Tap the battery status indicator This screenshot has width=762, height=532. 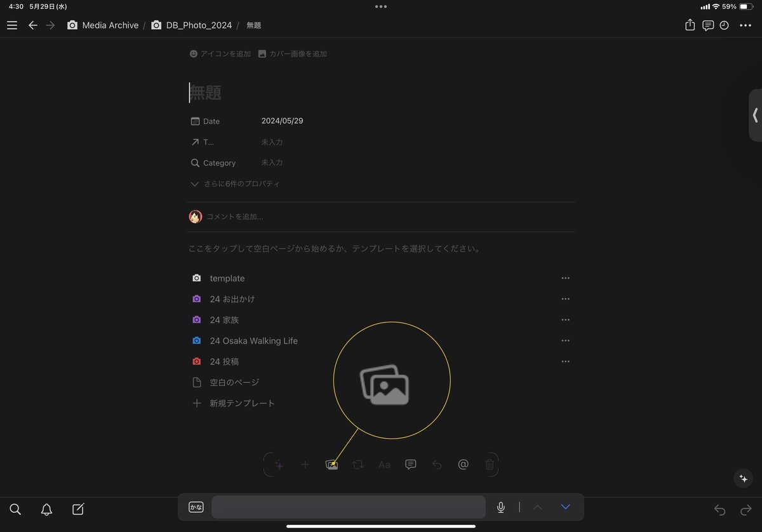pos(747,6)
